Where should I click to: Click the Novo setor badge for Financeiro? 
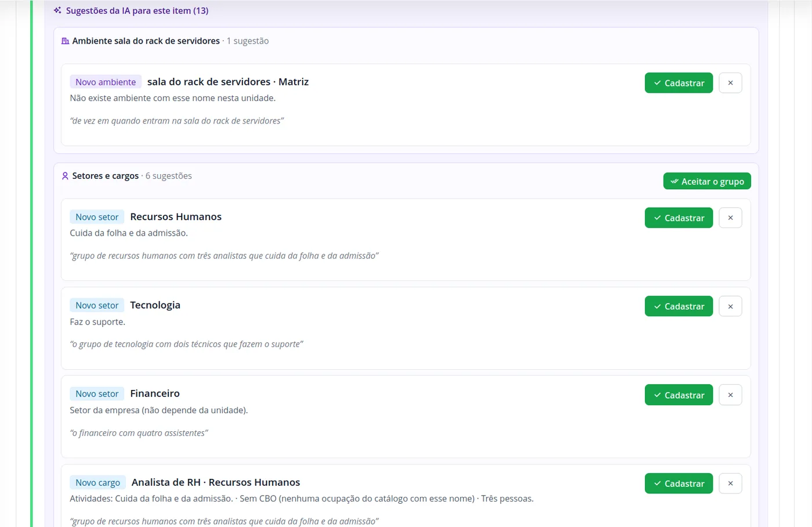97,394
